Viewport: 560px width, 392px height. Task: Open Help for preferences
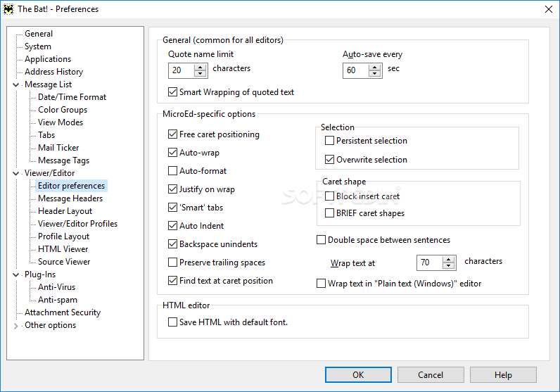[x=503, y=375]
